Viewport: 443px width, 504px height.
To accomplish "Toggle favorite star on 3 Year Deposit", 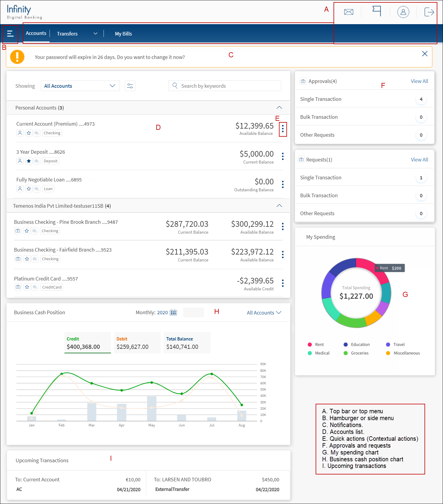I will pos(29,161).
